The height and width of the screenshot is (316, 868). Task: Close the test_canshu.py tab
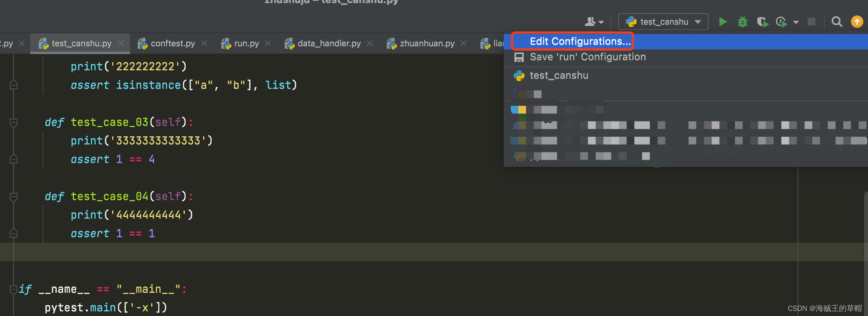[121, 43]
